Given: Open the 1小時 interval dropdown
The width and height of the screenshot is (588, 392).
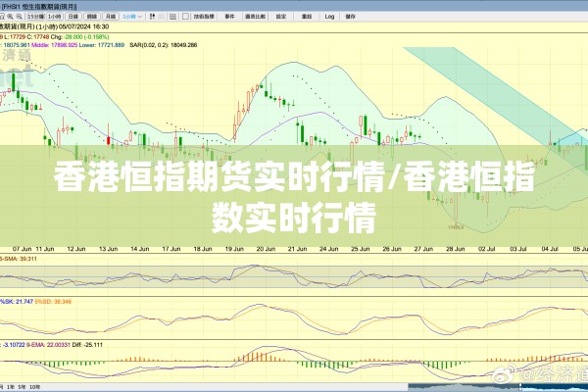Looking at the screenshot, I should (132, 17).
